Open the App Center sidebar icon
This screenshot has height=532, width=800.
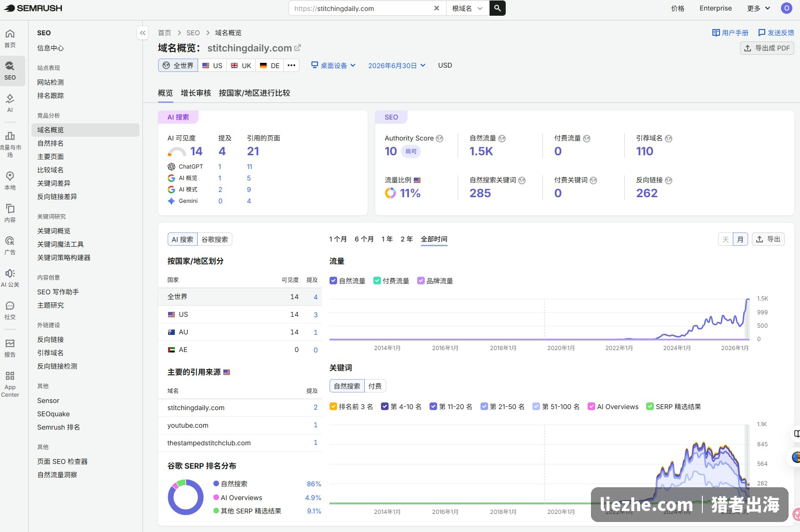(10, 384)
